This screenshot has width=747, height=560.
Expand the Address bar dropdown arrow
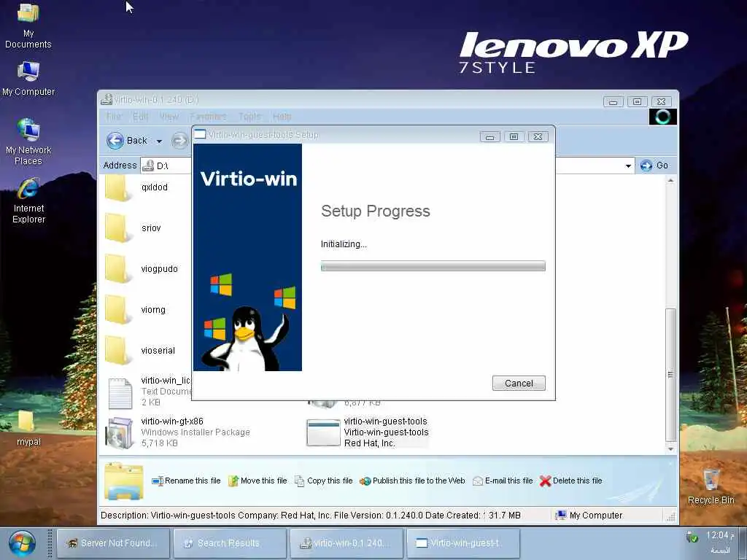click(x=628, y=166)
